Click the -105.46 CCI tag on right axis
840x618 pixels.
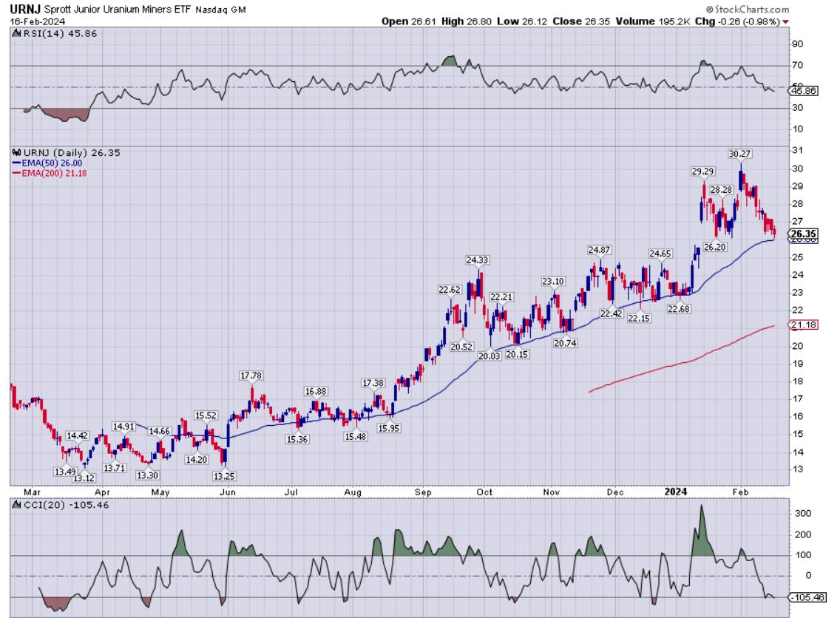tap(807, 597)
